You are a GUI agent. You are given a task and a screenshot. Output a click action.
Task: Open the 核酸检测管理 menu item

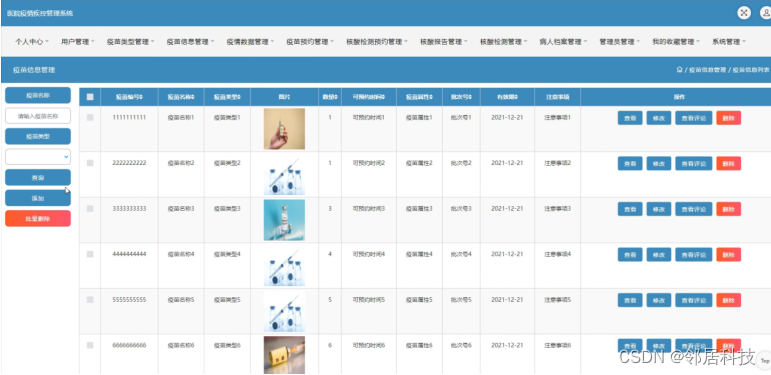pyautogui.click(x=504, y=42)
